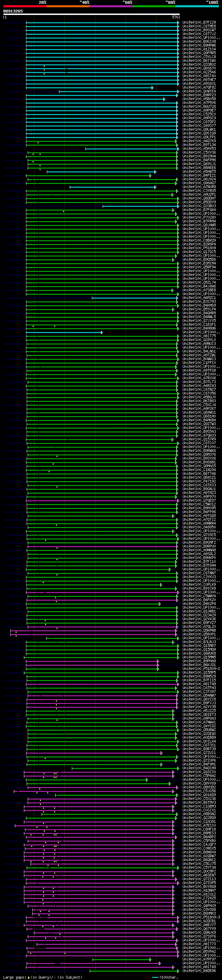This screenshot has height=980, width=222.
Task: Select label UniRef100_Q8S670
Action: coord(199,68)
